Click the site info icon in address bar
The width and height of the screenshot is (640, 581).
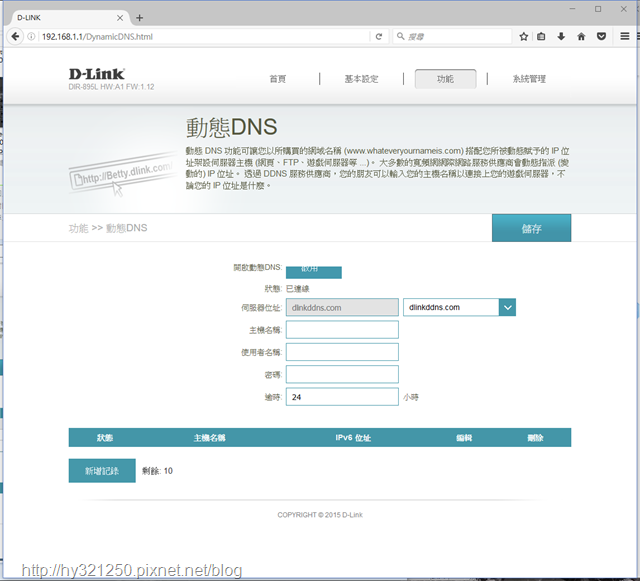tap(31, 36)
